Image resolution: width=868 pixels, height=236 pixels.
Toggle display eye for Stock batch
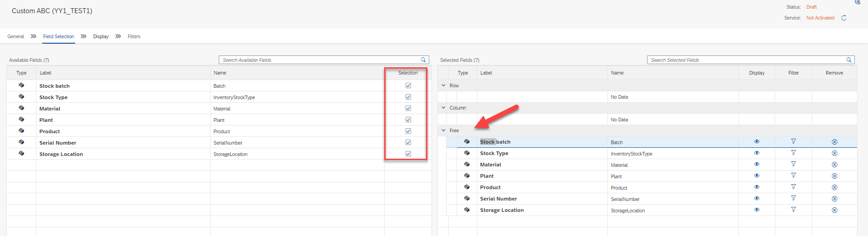point(757,141)
